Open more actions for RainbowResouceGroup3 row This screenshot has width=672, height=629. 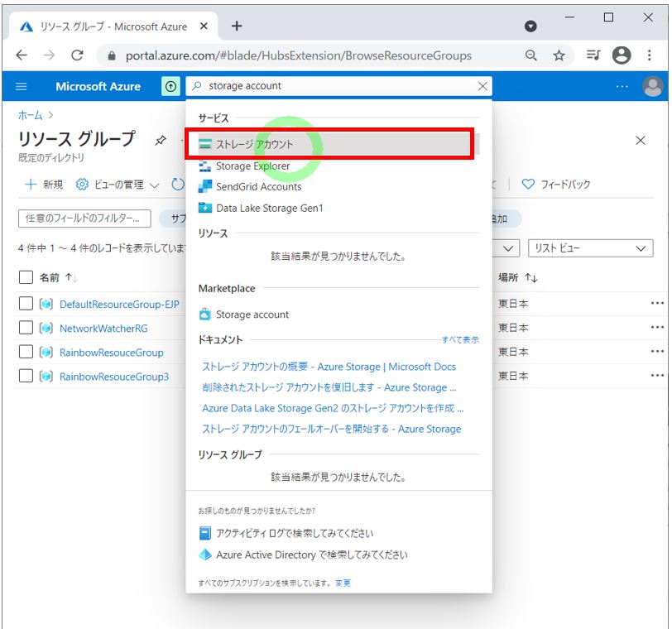coord(657,376)
